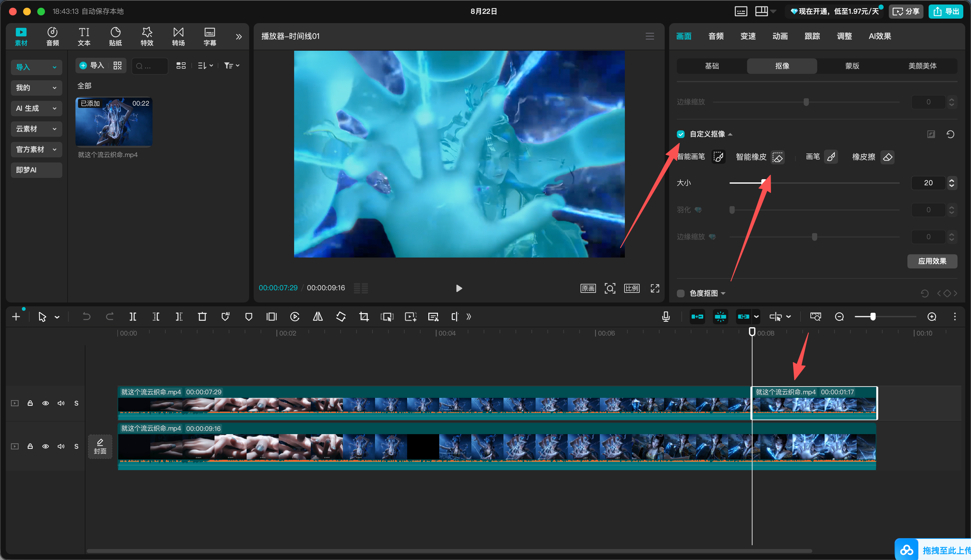Click the marker shield icon in toolbar
971x560 pixels.
pos(249,317)
